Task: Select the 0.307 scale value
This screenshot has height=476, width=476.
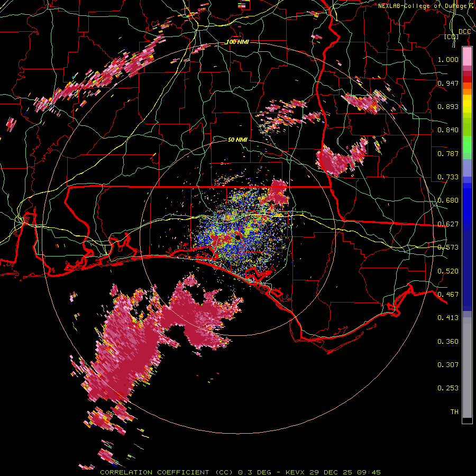Action: 448,365
